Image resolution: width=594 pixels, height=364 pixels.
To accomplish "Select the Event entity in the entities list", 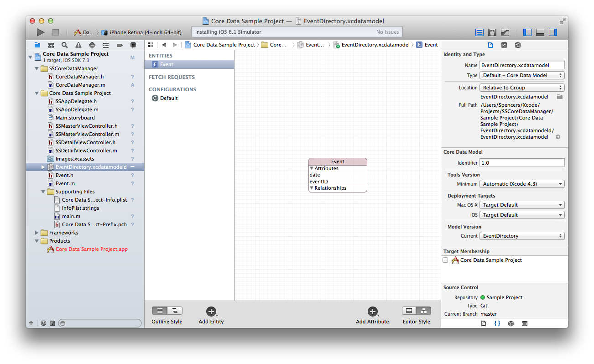I will click(189, 64).
